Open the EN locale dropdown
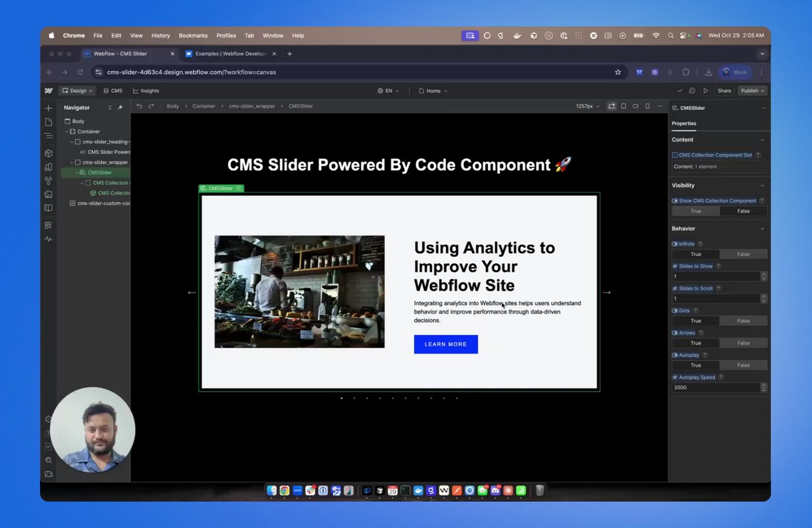This screenshot has height=528, width=812. coord(388,91)
